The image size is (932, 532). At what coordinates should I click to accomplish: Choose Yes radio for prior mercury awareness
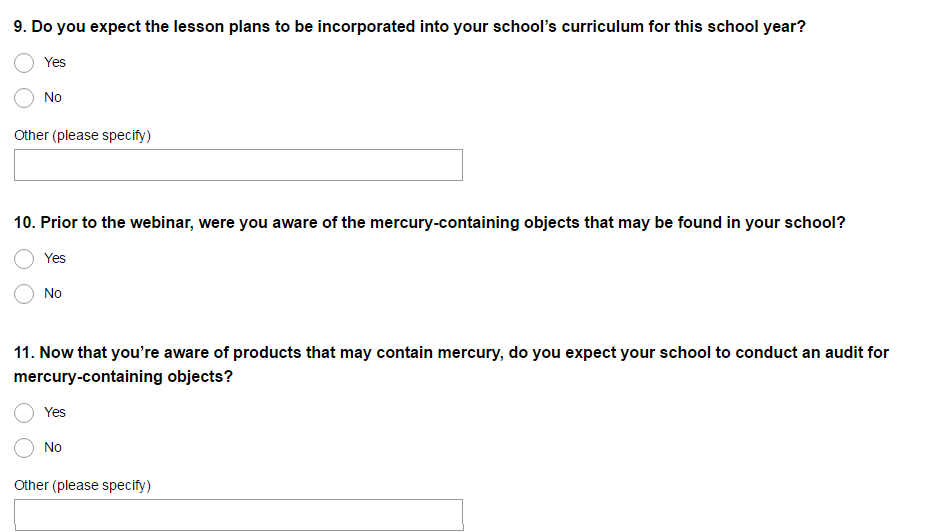(24, 259)
